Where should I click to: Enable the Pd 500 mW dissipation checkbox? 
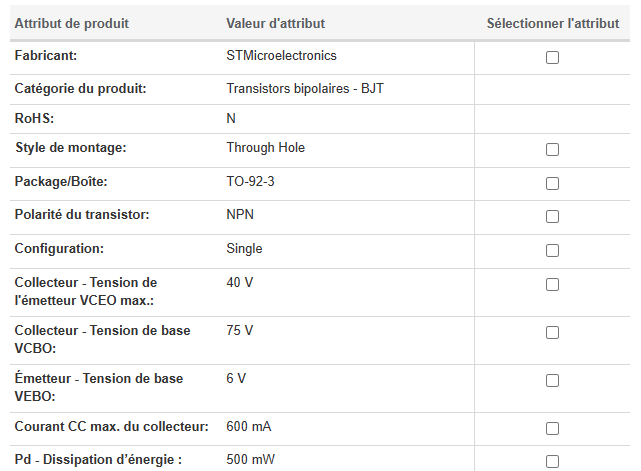click(x=552, y=462)
